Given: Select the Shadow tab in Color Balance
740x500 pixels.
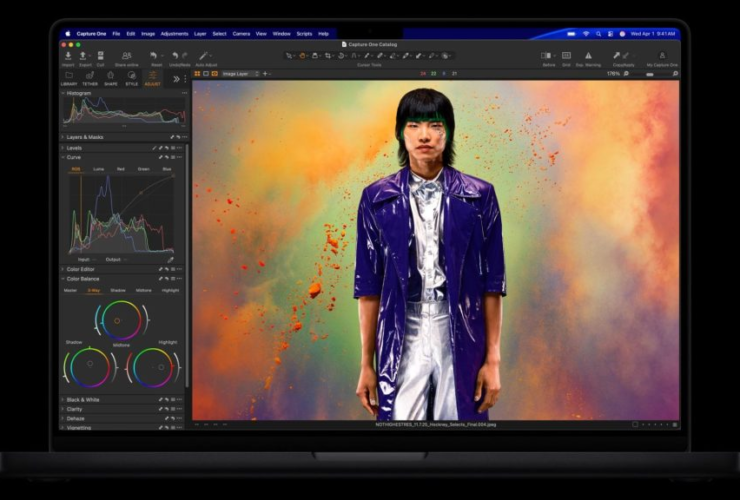Looking at the screenshot, I should click(118, 290).
